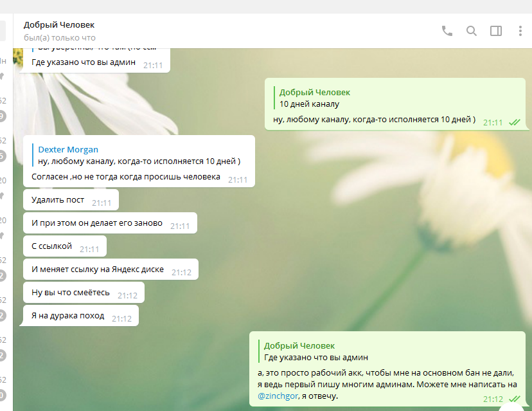Select message 'И при этом он делает его заново'
This screenshot has height=411, width=532.
coord(110,223)
